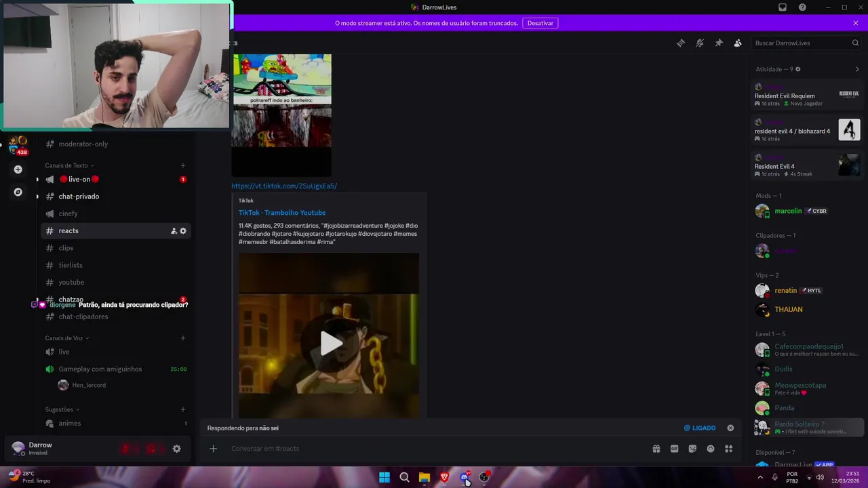Image resolution: width=868 pixels, height=488 pixels.
Task: Open the gift icon in message bar
Action: click(x=656, y=449)
